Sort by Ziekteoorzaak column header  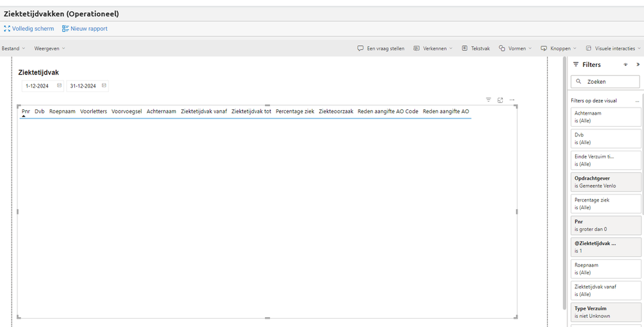[x=336, y=111]
